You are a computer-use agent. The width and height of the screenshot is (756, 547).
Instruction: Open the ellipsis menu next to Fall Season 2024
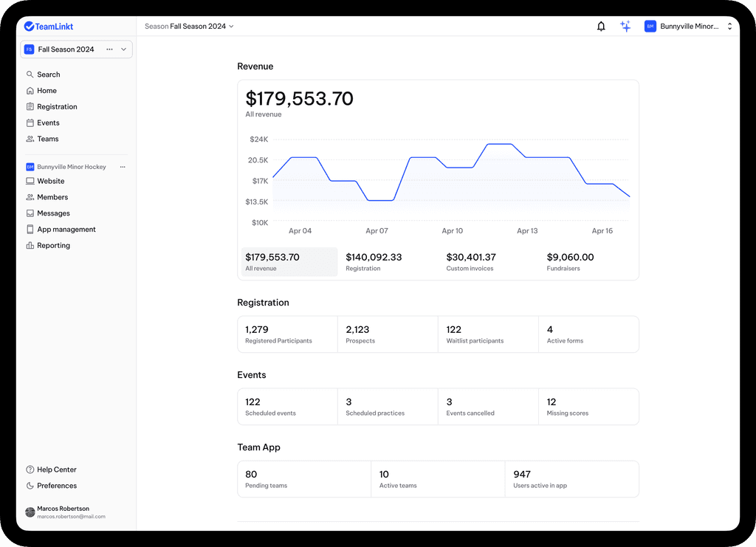[109, 49]
